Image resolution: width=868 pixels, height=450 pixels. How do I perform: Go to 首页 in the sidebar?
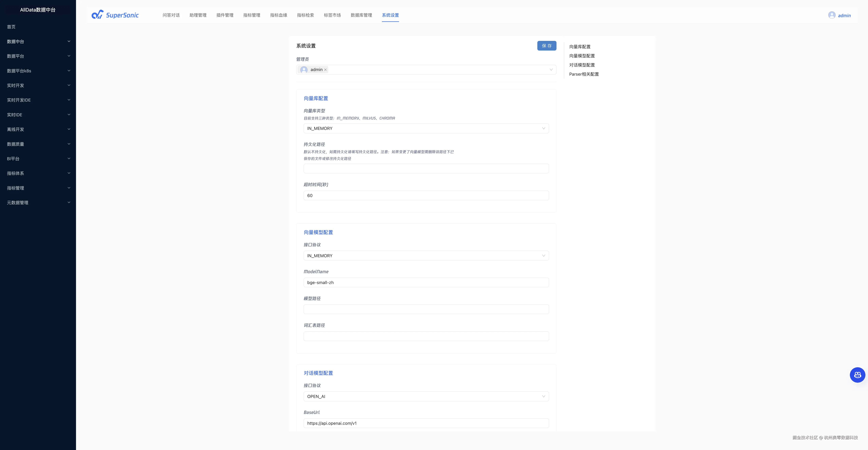pyautogui.click(x=11, y=27)
